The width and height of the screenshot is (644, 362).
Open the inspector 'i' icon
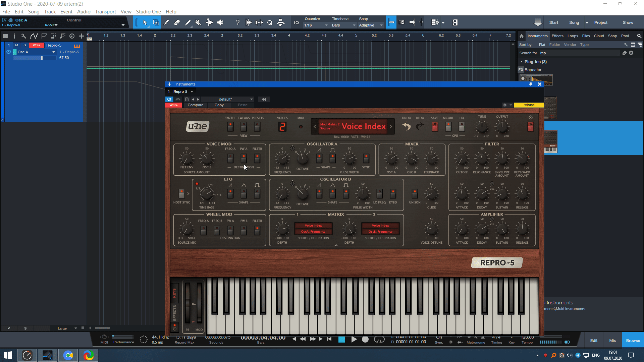click(14, 36)
